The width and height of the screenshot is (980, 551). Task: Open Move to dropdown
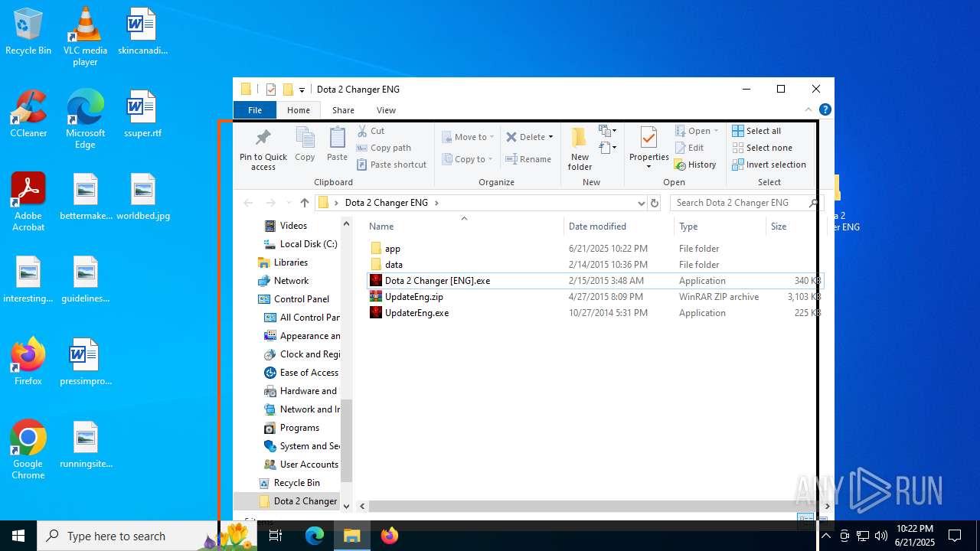[468, 137]
